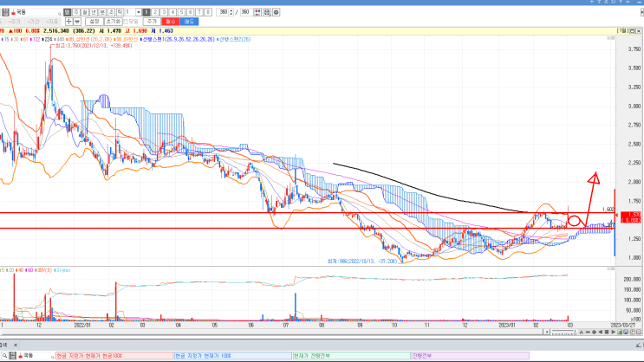Click the text tool A icon in bottom toolbar
Screen dimensions: 644x362
click(x=582, y=332)
